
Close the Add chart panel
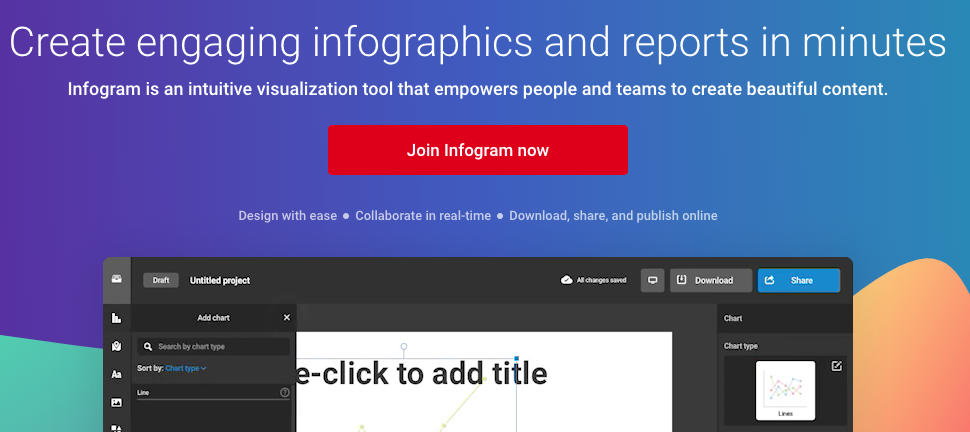click(286, 318)
